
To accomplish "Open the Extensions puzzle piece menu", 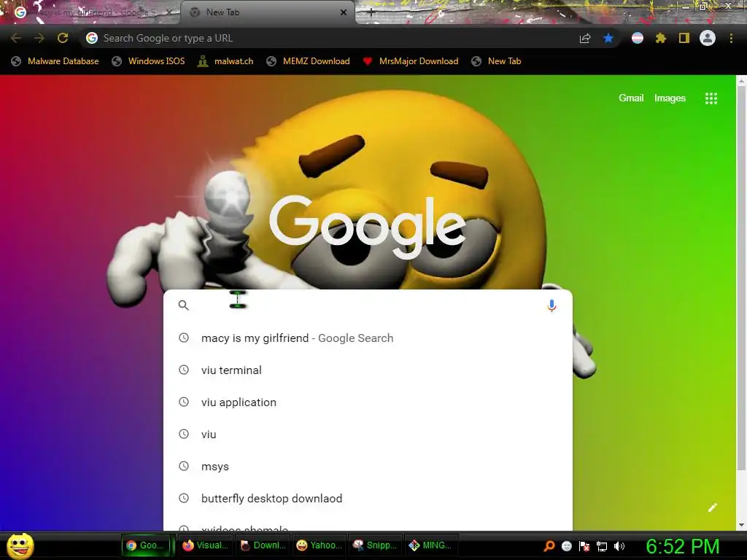I will 660,38.
